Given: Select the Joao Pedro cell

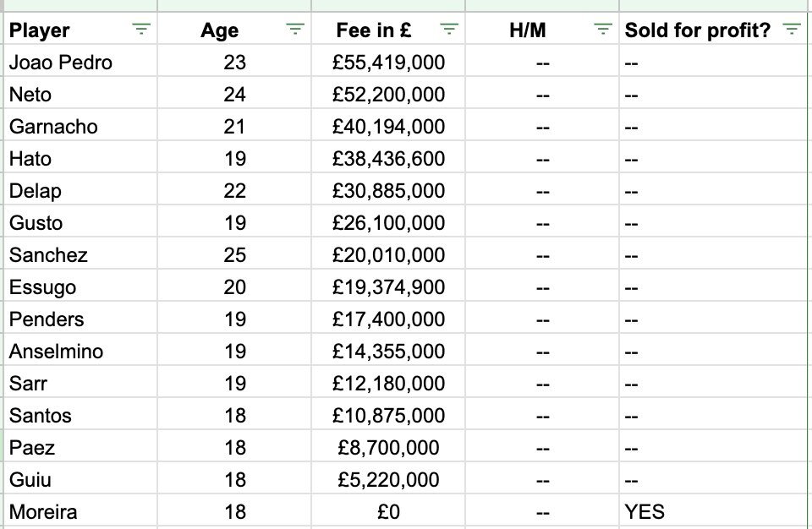Looking at the screenshot, I should [80, 62].
